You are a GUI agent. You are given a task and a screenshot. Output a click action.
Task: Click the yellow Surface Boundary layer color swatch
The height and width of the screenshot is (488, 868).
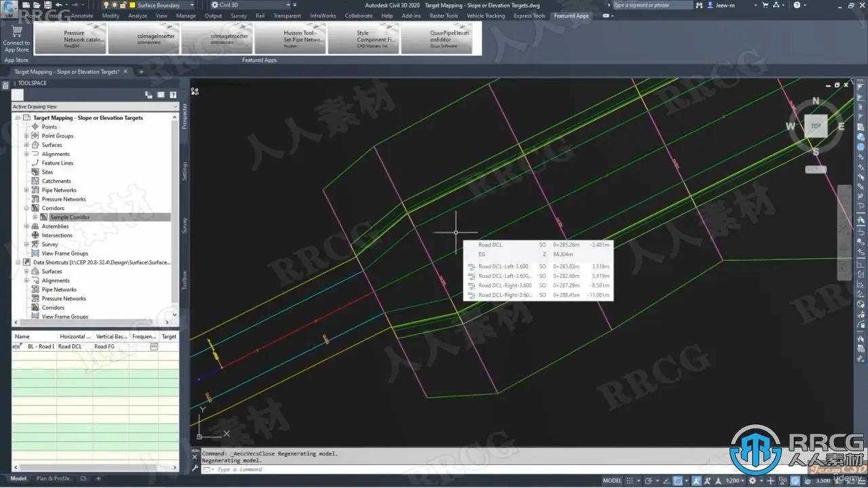tap(132, 5)
